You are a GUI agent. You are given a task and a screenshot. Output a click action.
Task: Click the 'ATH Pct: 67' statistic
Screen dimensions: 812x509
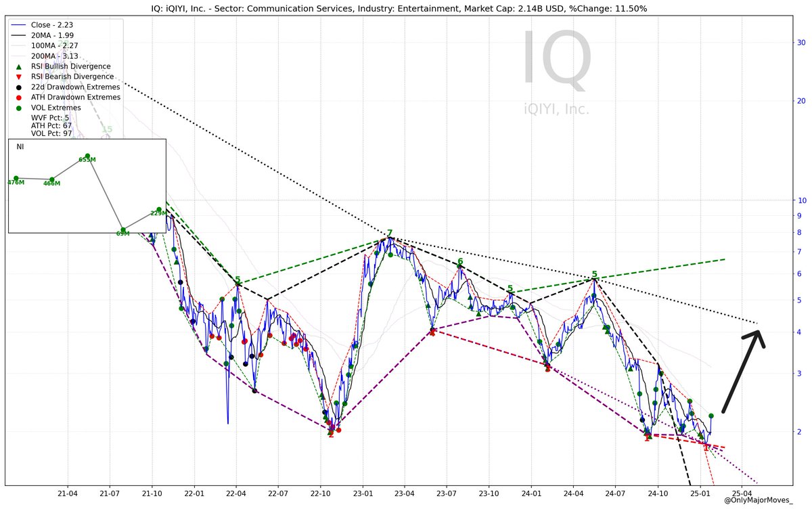tap(51, 125)
